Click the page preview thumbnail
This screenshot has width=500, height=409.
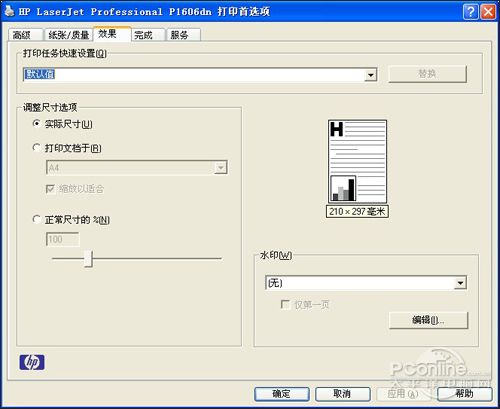[357, 161]
